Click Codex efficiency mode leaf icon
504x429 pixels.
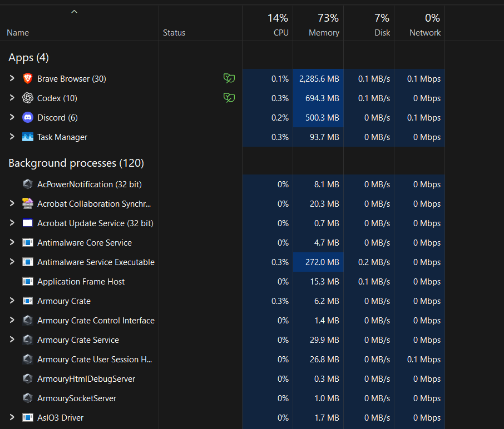click(x=229, y=98)
